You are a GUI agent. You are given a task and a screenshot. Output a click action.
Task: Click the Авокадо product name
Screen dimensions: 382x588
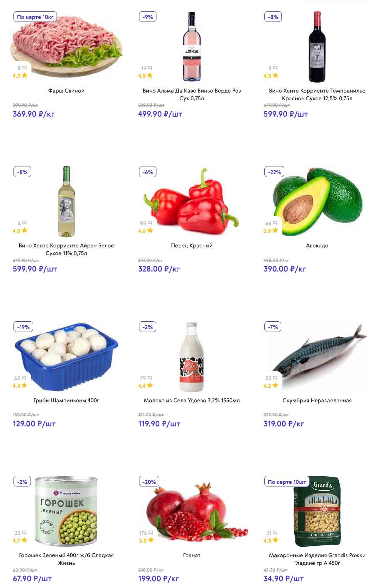click(x=317, y=245)
